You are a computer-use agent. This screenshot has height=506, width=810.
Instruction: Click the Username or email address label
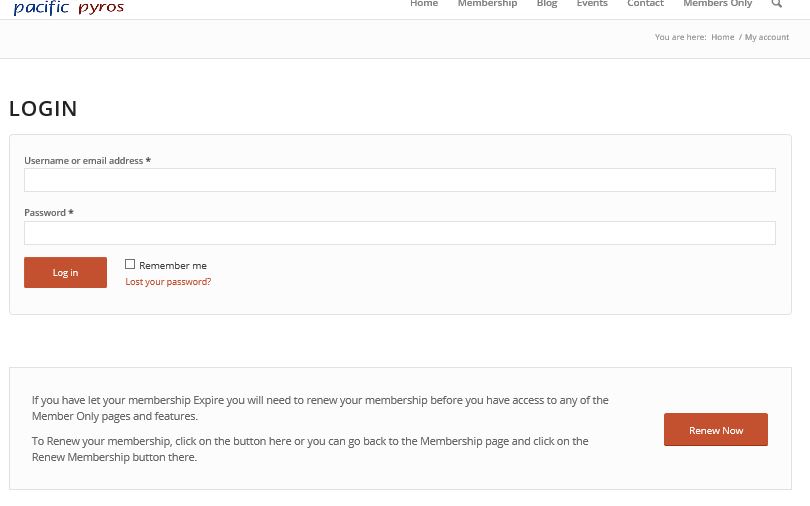(84, 161)
